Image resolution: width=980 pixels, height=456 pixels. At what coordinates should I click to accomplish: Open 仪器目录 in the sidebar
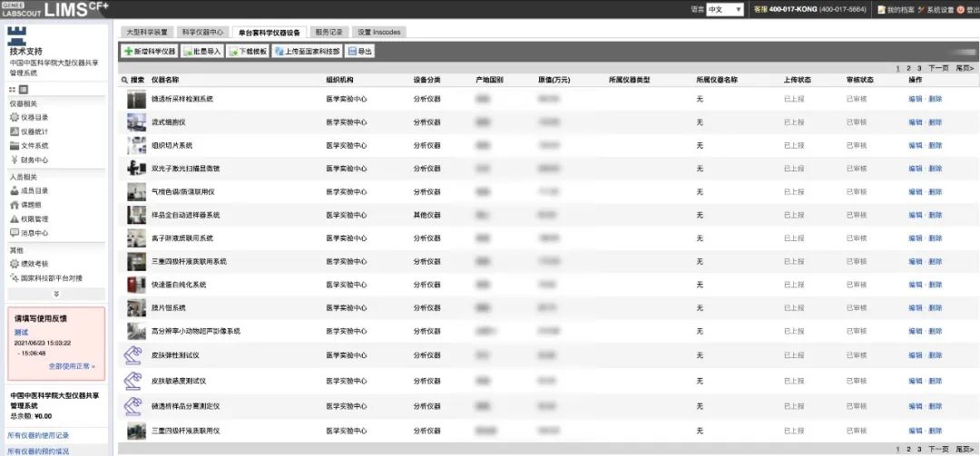(34, 117)
